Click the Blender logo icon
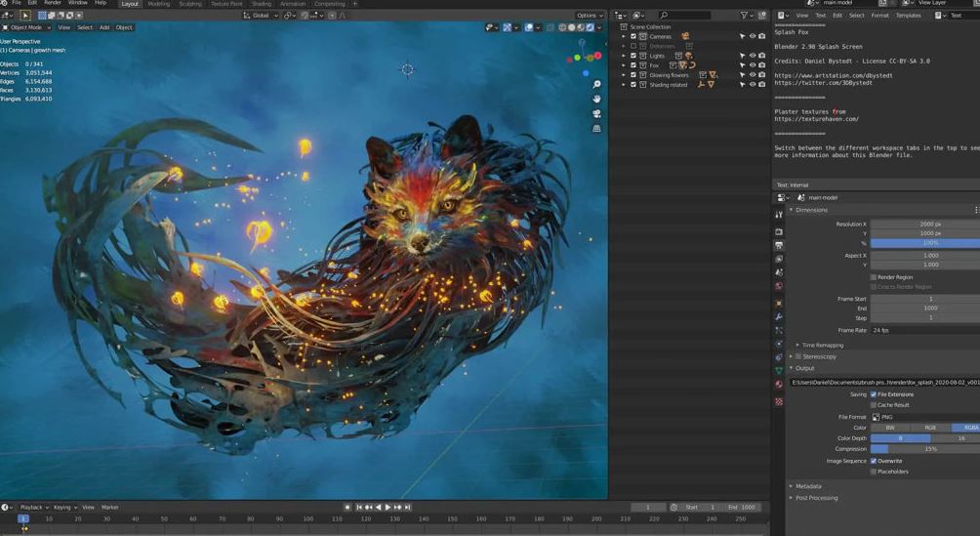Screen dimensions: 980x536 [x=3, y=3]
